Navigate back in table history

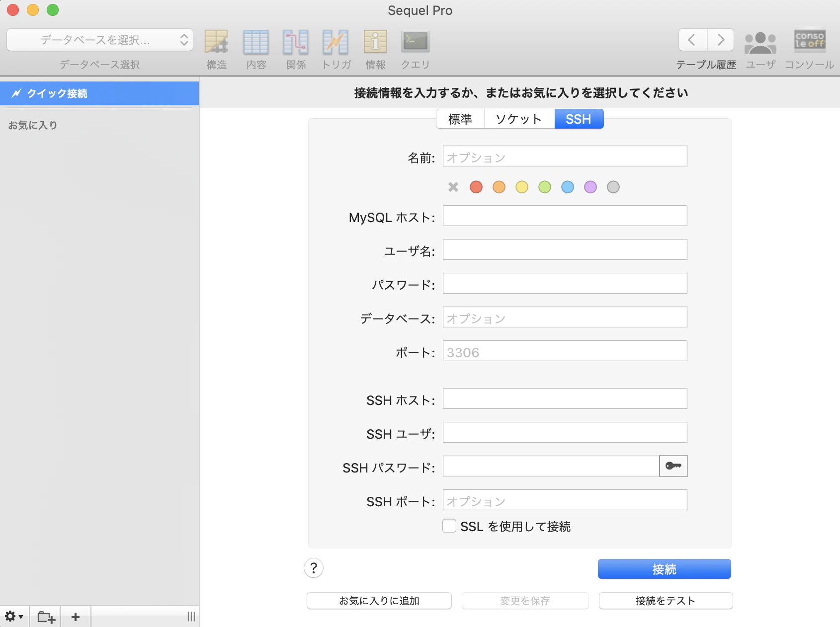click(x=692, y=40)
